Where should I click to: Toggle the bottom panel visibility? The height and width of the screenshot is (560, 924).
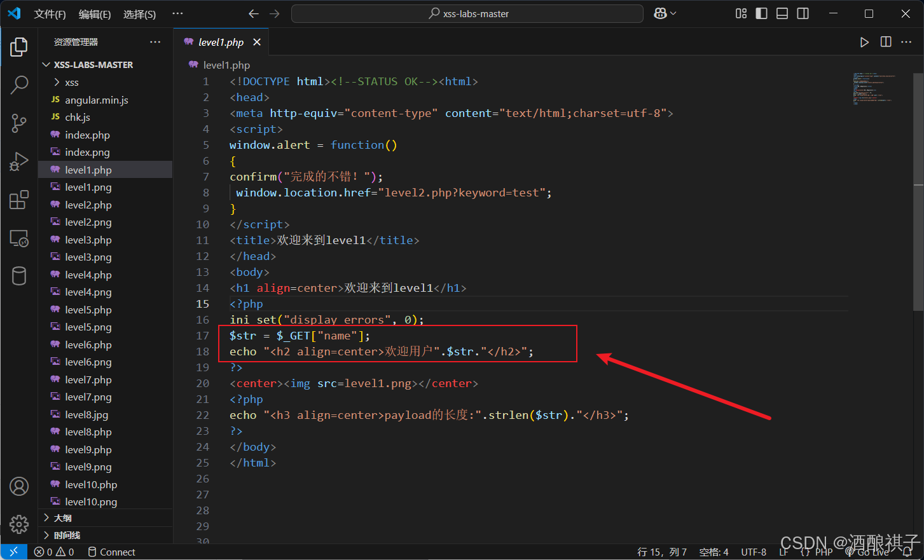(x=782, y=13)
